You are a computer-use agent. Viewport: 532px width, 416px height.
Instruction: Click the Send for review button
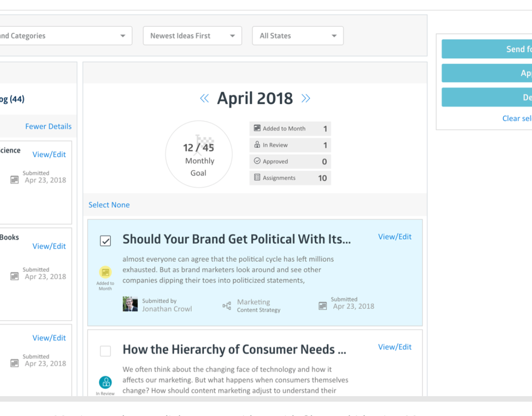tap(487, 49)
